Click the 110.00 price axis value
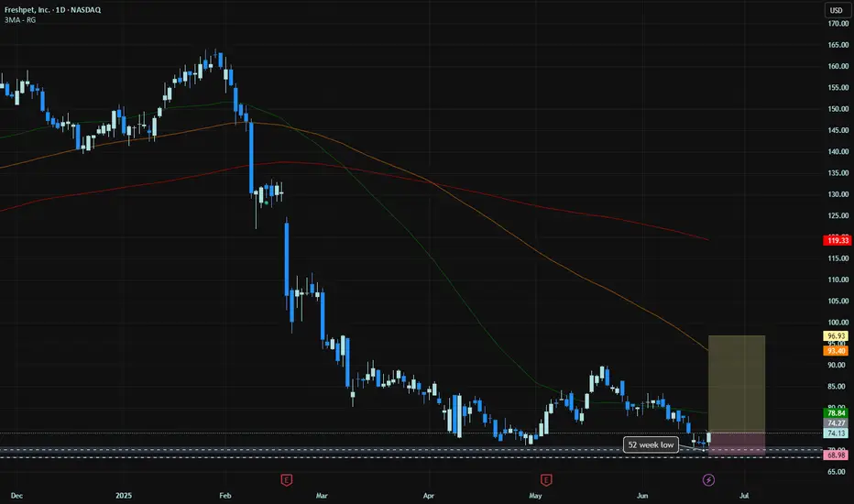This screenshot has width=854, height=504. coord(838,279)
